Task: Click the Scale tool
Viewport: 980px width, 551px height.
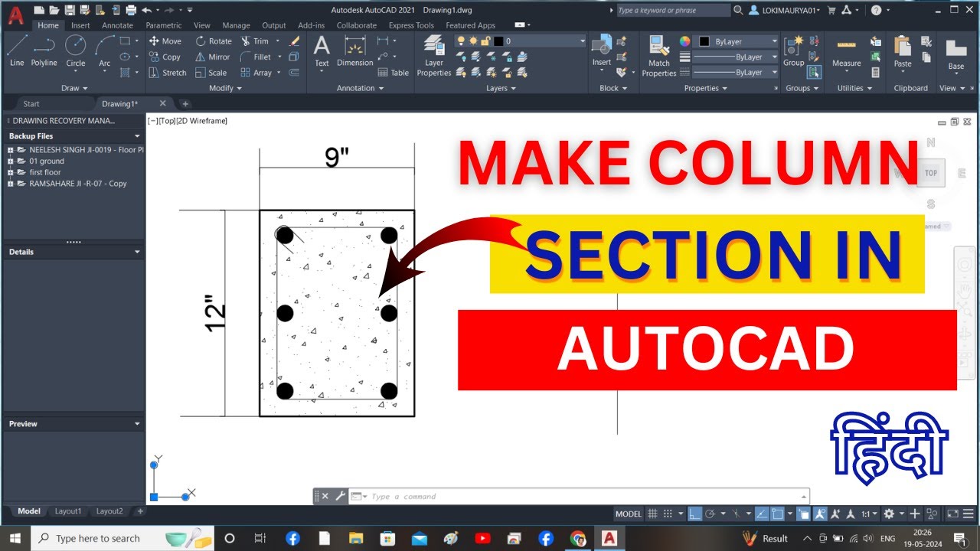Action: 211,73
